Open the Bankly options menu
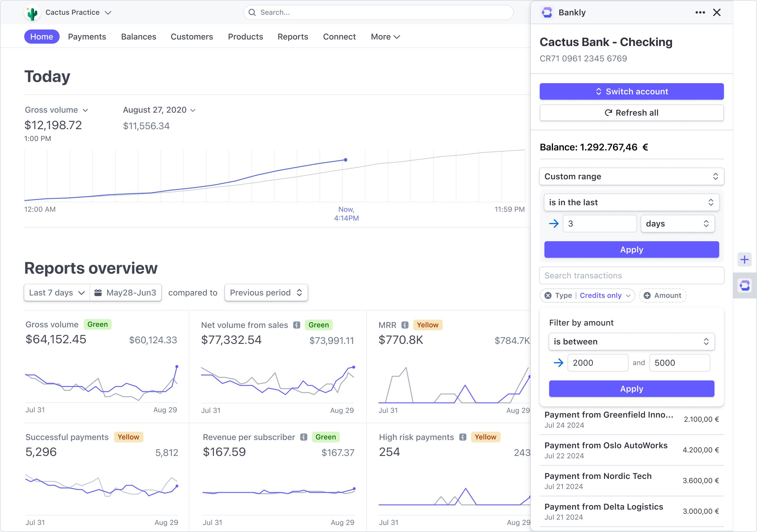The height and width of the screenshot is (532, 757). point(700,12)
